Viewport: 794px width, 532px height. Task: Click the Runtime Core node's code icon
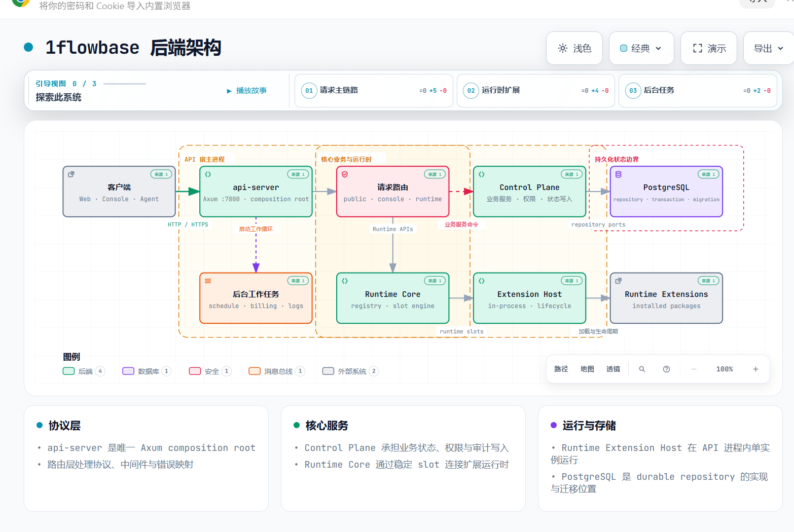[x=345, y=281]
